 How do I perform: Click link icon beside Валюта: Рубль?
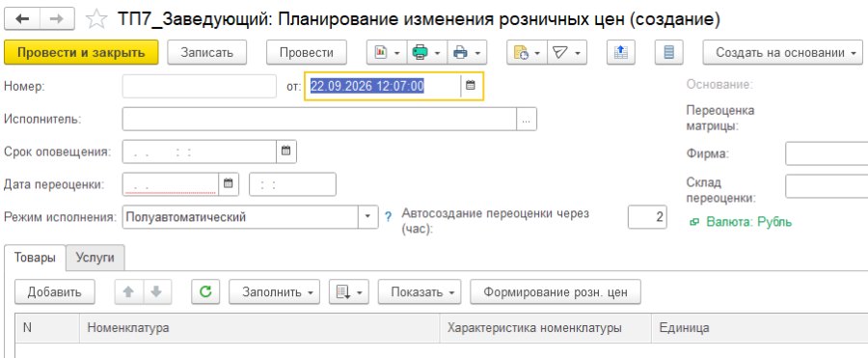point(693,222)
